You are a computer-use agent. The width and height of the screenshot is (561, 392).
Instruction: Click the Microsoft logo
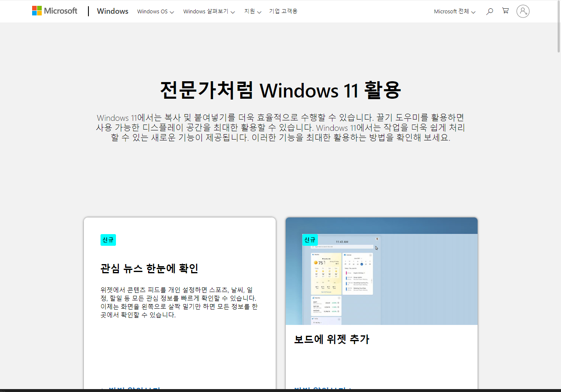click(55, 11)
